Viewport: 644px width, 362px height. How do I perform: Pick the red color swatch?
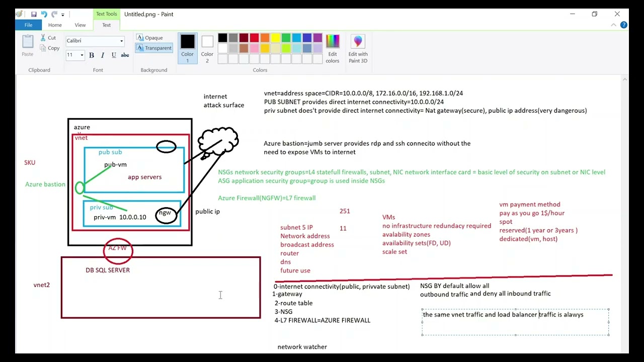[254, 38]
